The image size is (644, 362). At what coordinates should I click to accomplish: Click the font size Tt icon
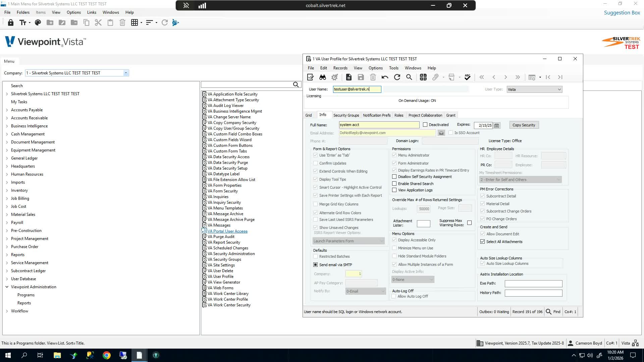(x=23, y=22)
